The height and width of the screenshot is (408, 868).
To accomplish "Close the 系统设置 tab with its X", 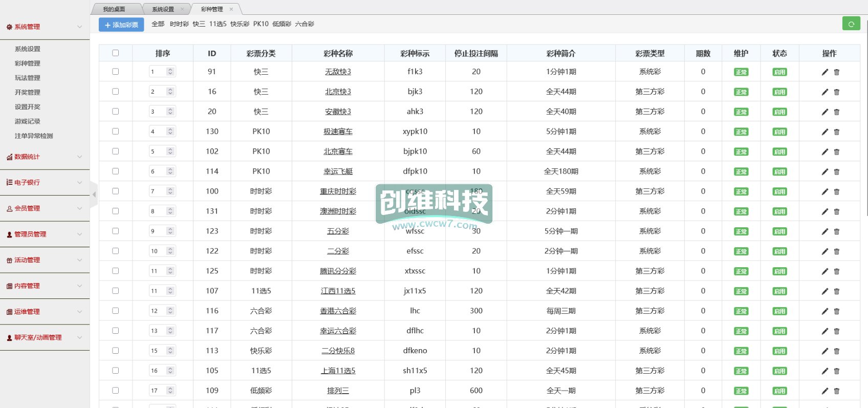I will pos(182,9).
